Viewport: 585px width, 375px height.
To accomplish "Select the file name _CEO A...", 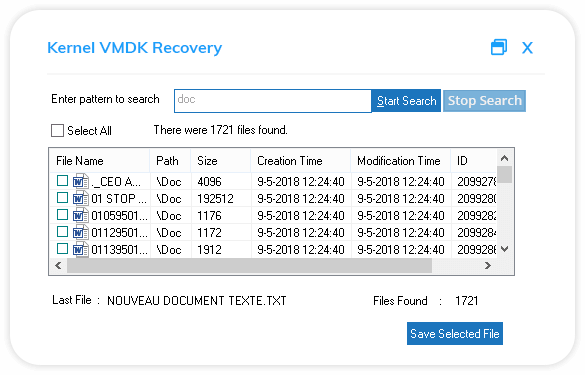I will click(116, 182).
